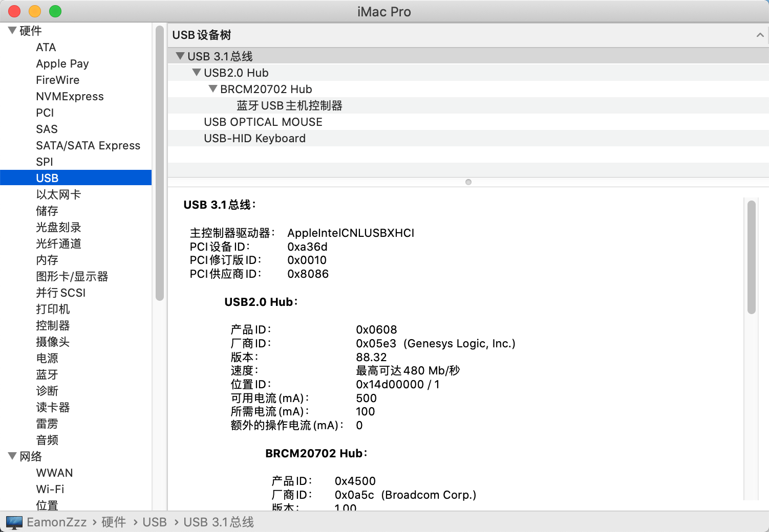Click the yellow minimize window button
The image size is (769, 532).
point(35,11)
